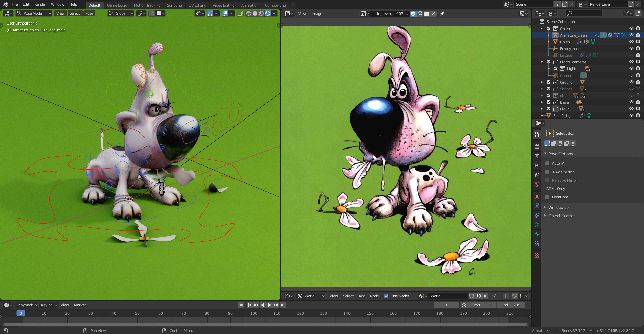
Task: Open the Render properties tab
Action: 537,147
